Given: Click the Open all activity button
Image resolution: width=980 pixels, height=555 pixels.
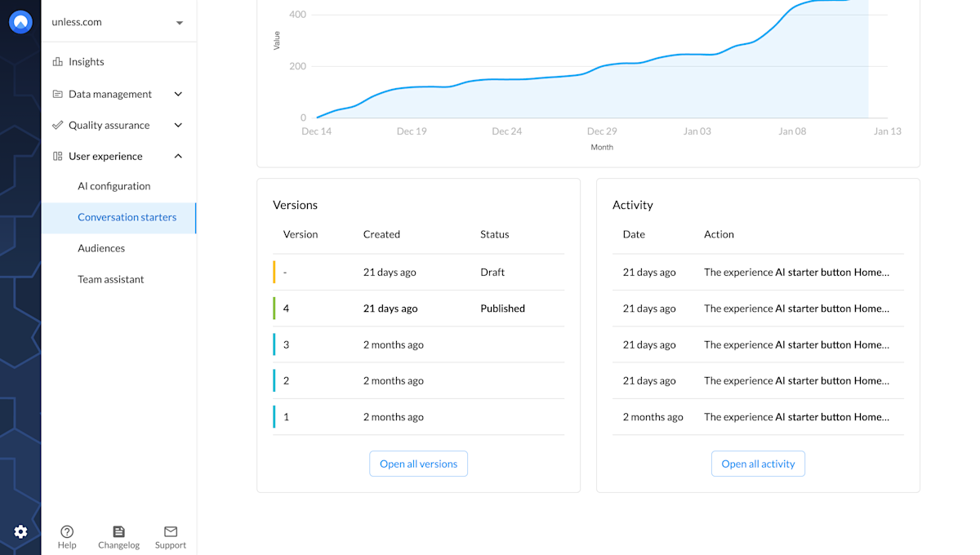Looking at the screenshot, I should (758, 463).
